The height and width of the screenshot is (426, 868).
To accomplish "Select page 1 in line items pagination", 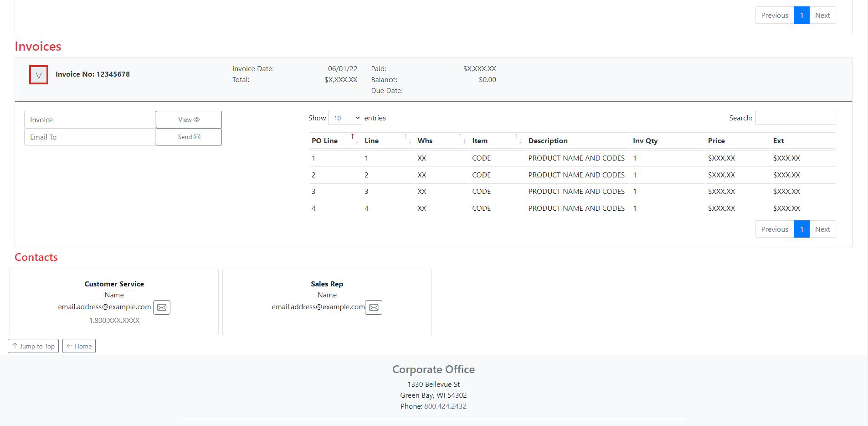I will (801, 229).
